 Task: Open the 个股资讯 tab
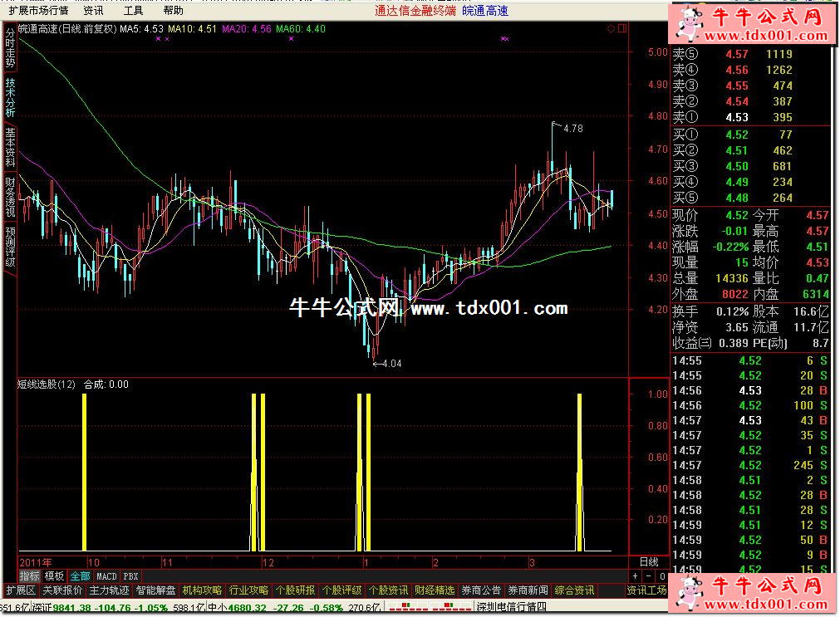click(x=388, y=590)
